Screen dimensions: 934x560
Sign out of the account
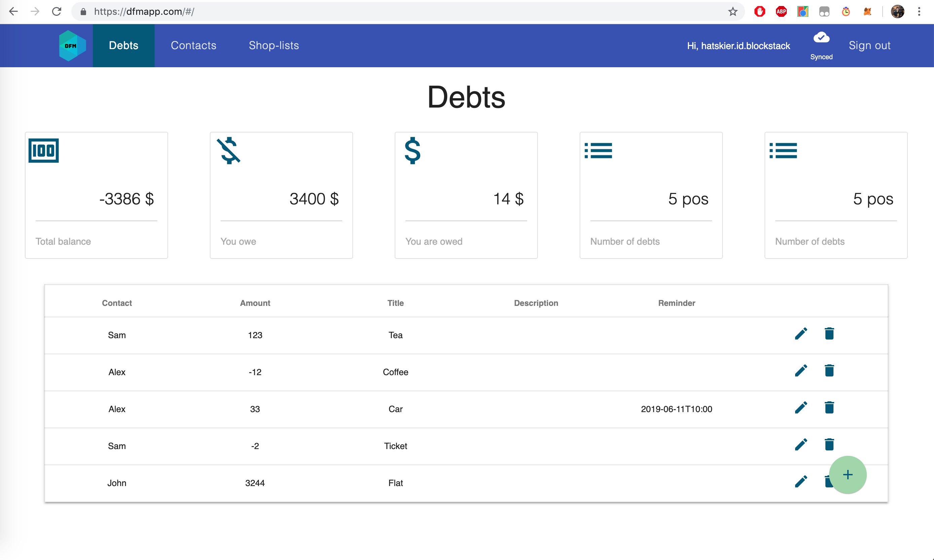[x=869, y=46]
